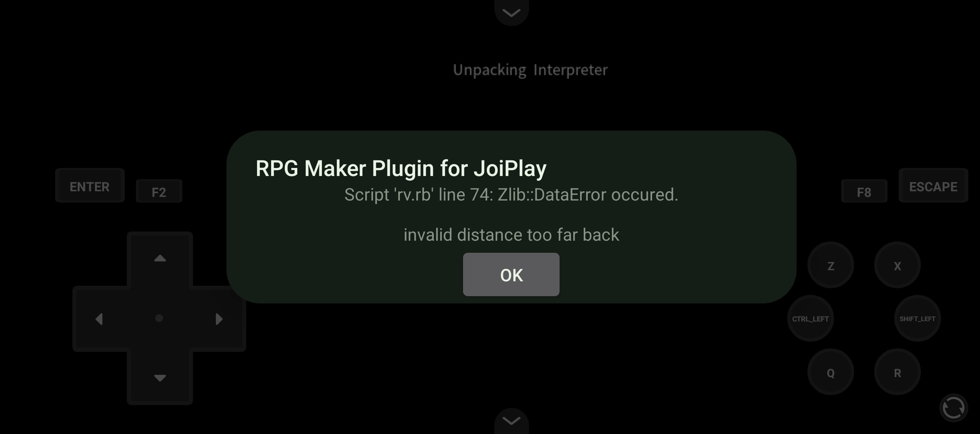The height and width of the screenshot is (434, 980).
Task: Tap the ENTER virtual key
Action: (x=90, y=185)
